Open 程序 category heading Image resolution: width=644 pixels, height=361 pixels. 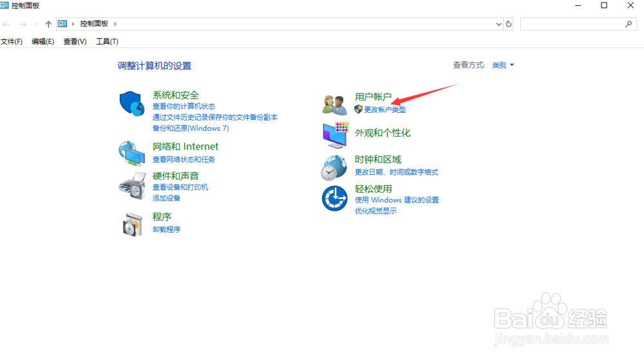coord(162,217)
